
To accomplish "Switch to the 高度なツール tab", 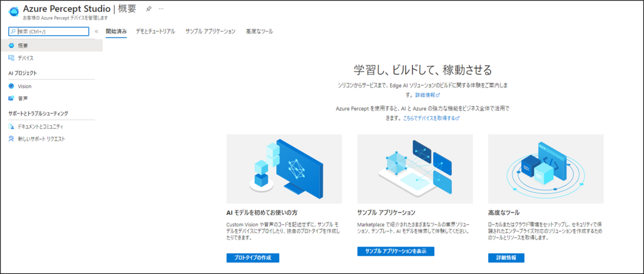I will pos(259,32).
